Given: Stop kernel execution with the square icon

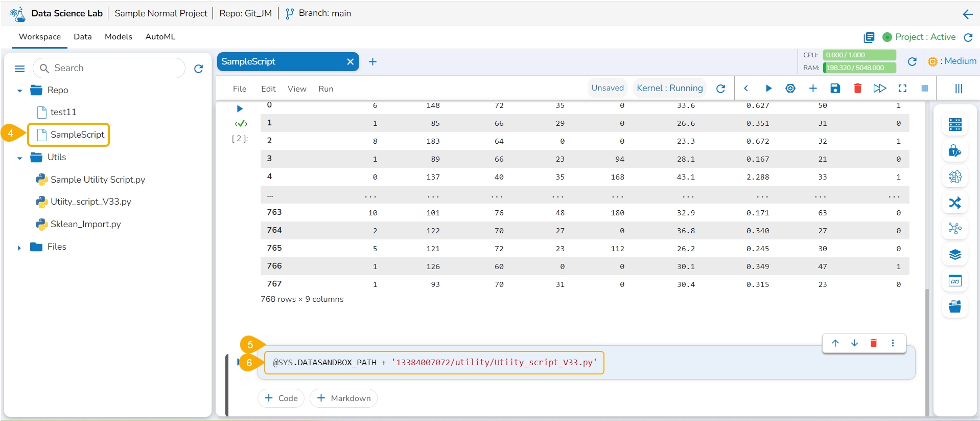Looking at the screenshot, I should [x=924, y=88].
